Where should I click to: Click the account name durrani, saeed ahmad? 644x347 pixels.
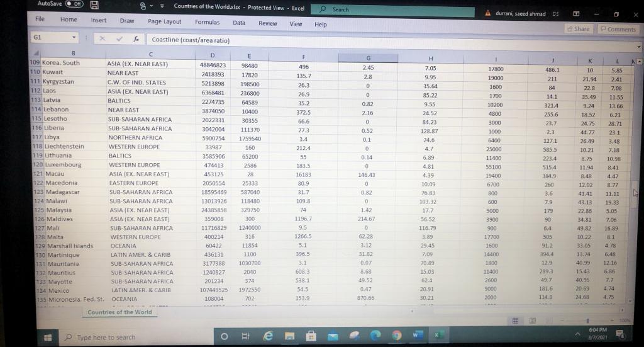tap(520, 14)
